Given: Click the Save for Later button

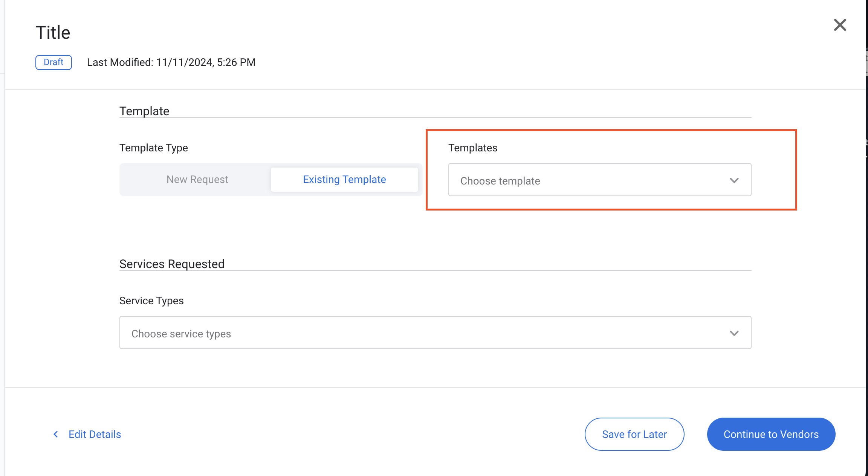Looking at the screenshot, I should tap(634, 434).
